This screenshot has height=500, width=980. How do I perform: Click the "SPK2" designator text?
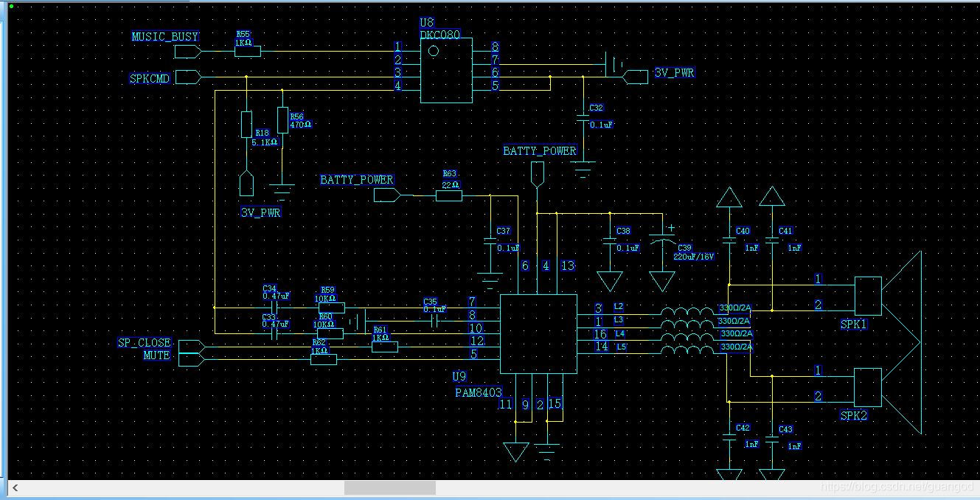coord(854,416)
